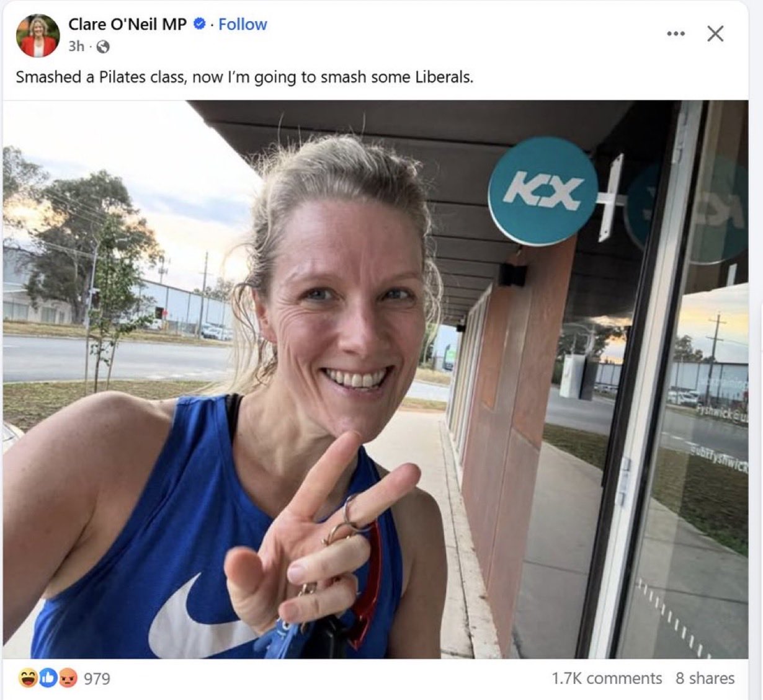The width and height of the screenshot is (763, 700).
Task: Click the laughing Haha reaction icon
Action: click(x=29, y=678)
